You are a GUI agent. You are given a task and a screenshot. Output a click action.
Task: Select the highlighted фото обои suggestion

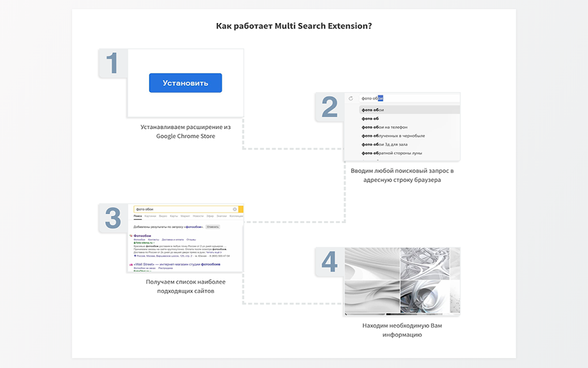click(409, 110)
